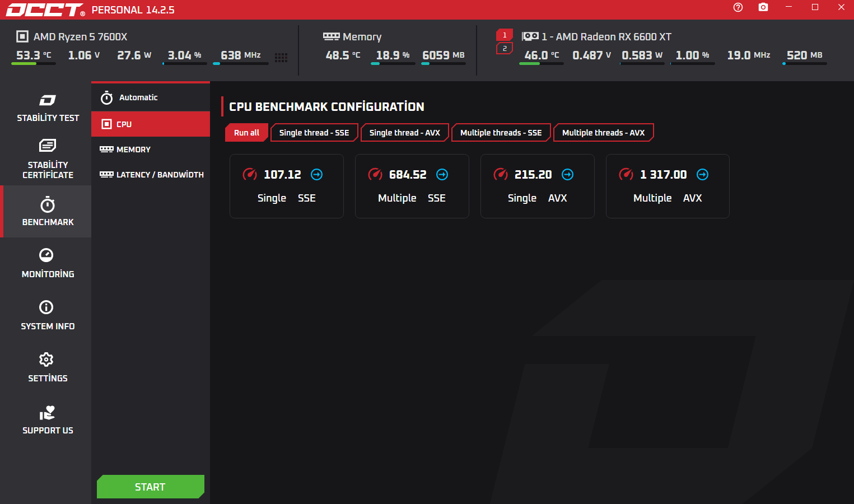The height and width of the screenshot is (504, 854).
Task: Click the GPU temperature reading 46.0 °C
Action: (542, 55)
